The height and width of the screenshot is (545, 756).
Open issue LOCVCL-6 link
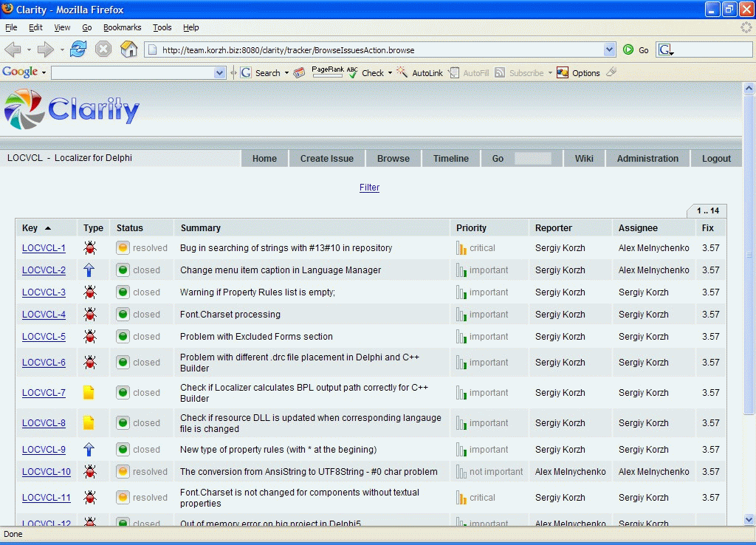point(44,362)
